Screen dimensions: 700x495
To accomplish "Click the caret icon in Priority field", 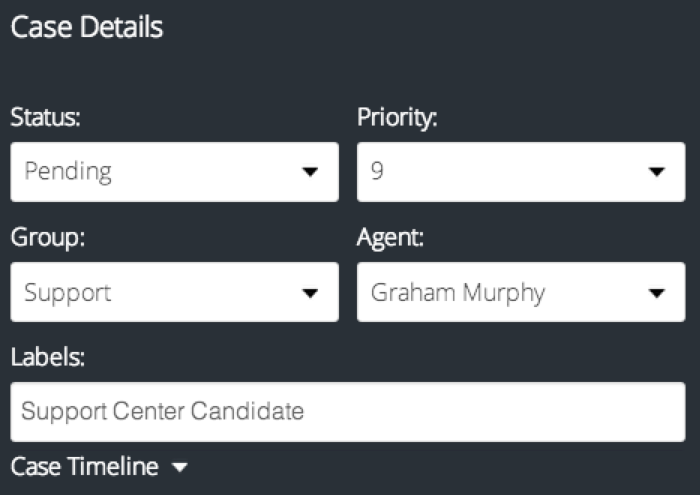I will click(x=656, y=172).
